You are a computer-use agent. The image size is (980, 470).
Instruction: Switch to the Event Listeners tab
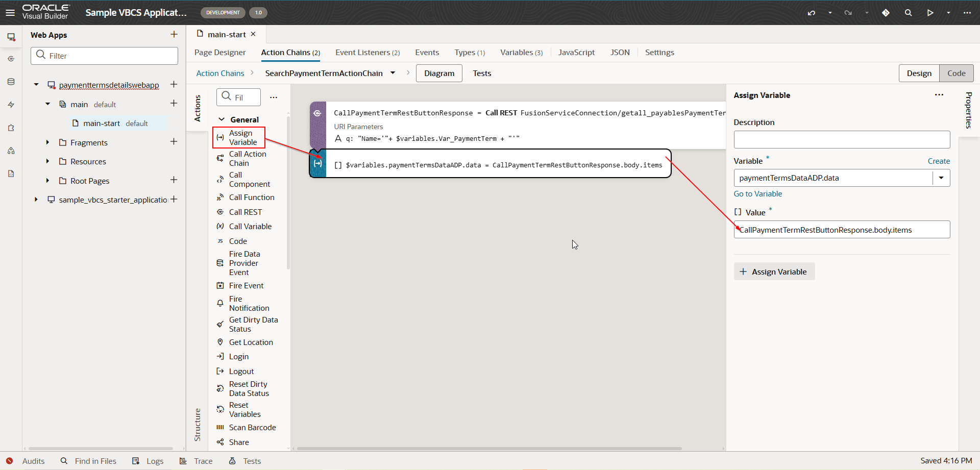coord(367,52)
